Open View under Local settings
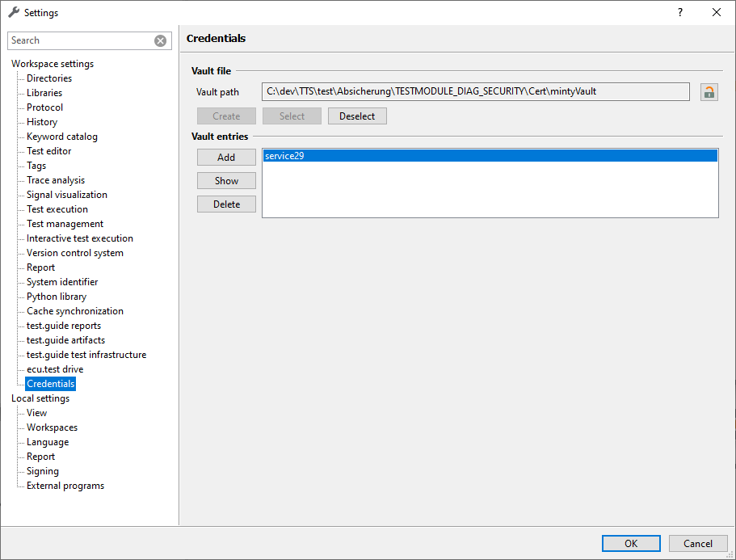Screen dimensions: 736x560 tap(36, 413)
